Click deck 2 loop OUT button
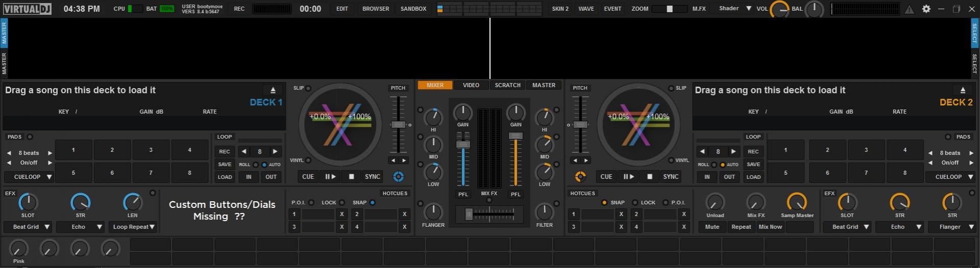The image size is (980, 268). [729, 177]
